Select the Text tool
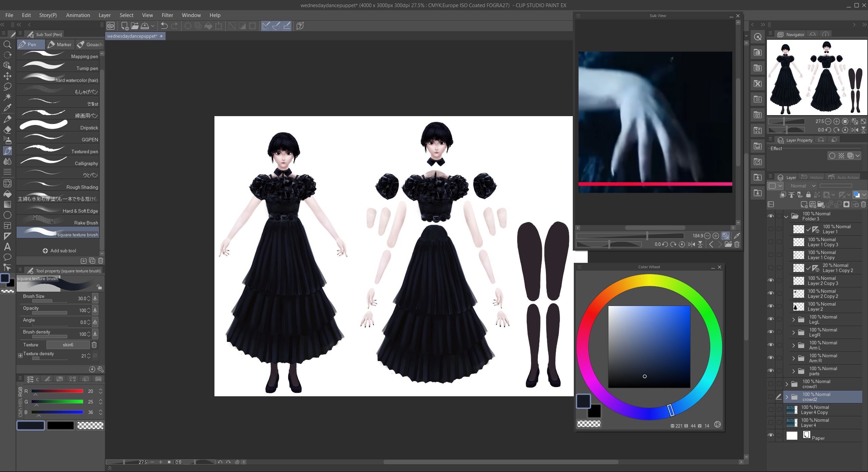 (x=7, y=247)
